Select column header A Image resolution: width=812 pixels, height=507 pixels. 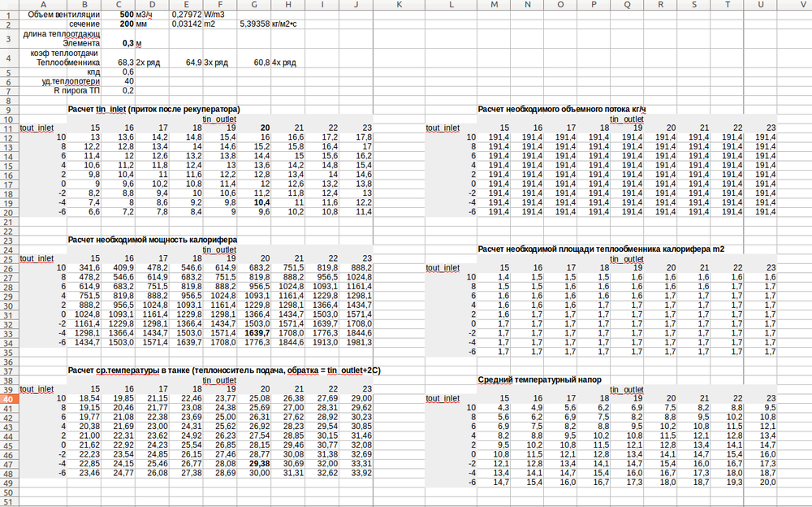tap(43, 5)
